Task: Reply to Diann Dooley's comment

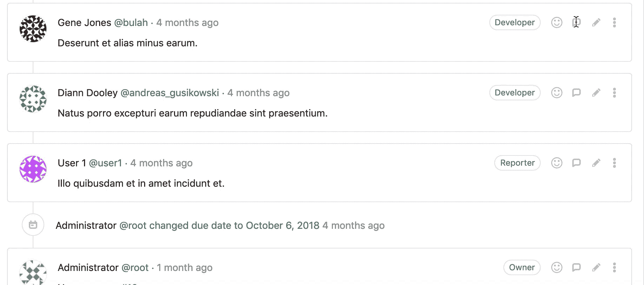Action: pos(576,93)
